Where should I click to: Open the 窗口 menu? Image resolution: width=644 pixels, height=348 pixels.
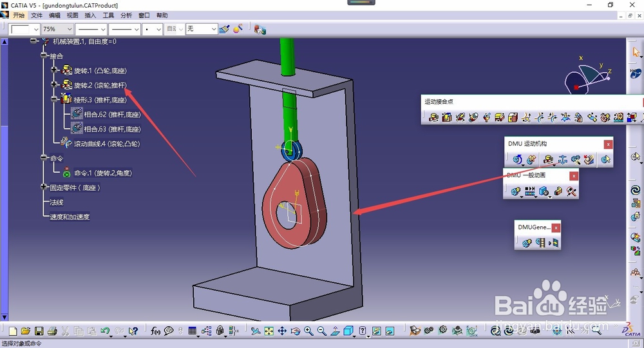point(144,15)
